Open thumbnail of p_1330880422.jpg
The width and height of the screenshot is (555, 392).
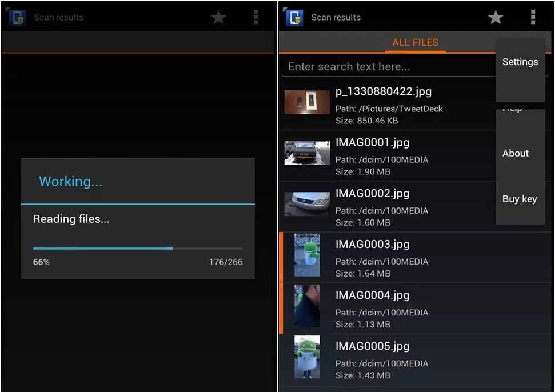click(x=307, y=102)
